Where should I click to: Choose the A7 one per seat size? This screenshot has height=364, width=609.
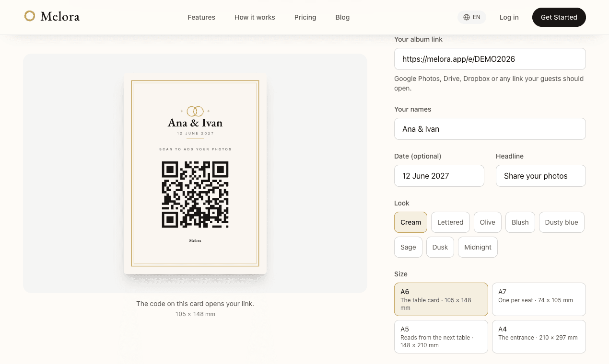[539, 299]
